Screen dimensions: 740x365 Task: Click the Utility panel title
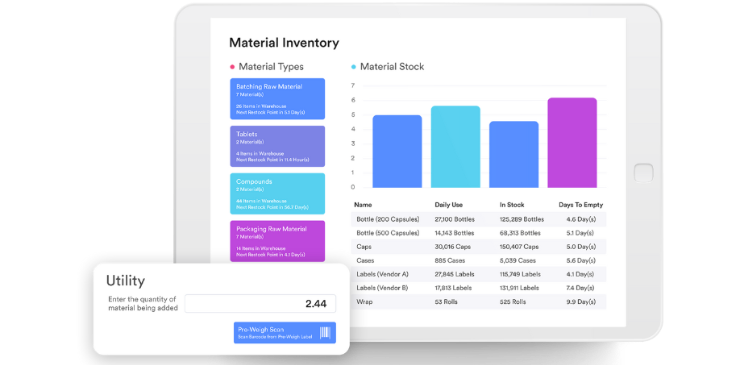(125, 280)
